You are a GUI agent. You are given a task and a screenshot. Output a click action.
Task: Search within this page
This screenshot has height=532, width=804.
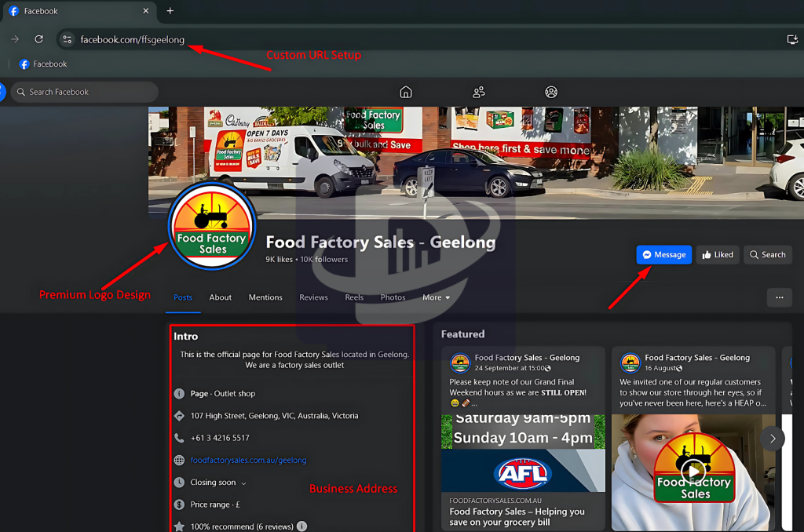click(x=768, y=255)
